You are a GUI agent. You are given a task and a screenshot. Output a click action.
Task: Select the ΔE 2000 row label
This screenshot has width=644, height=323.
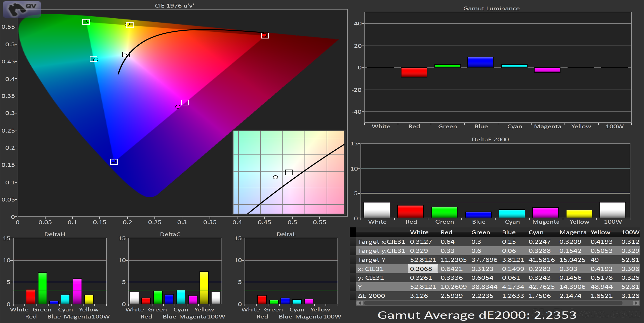point(371,296)
